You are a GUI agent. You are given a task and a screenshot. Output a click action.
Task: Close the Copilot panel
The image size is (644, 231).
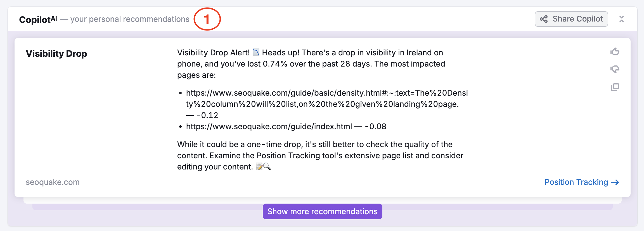[622, 19]
